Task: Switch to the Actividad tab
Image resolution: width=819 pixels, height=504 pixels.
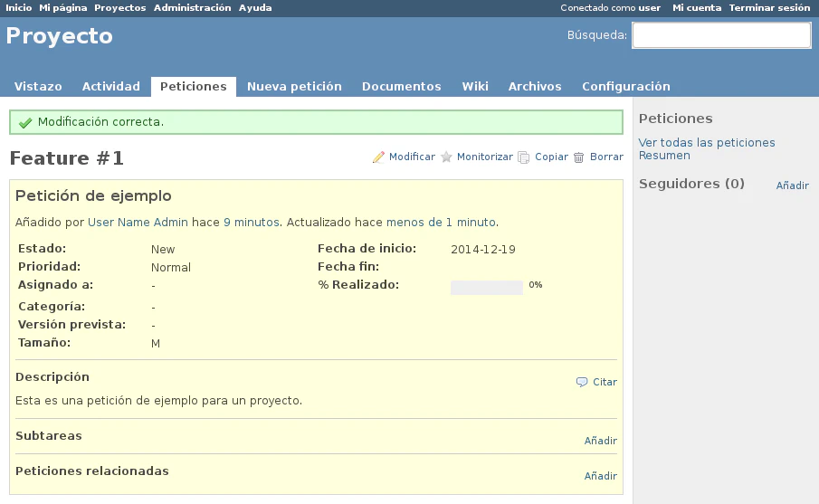Action: pos(110,87)
